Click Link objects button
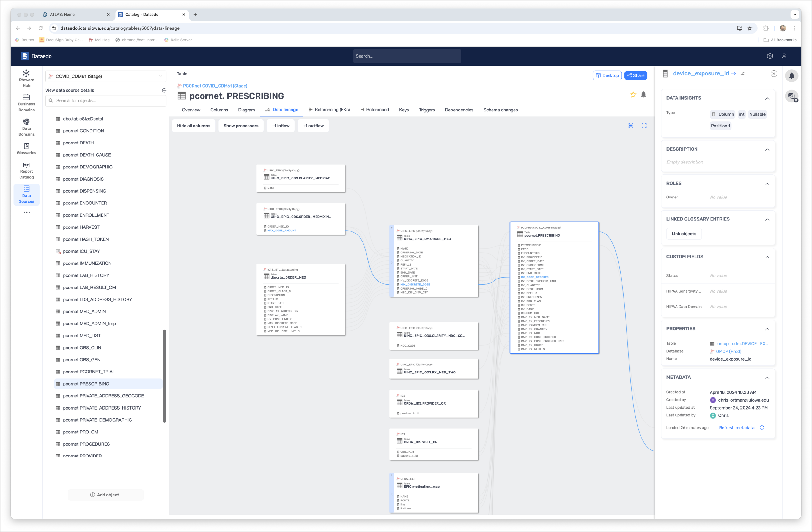Screen dimensions: 812x532 684,234
